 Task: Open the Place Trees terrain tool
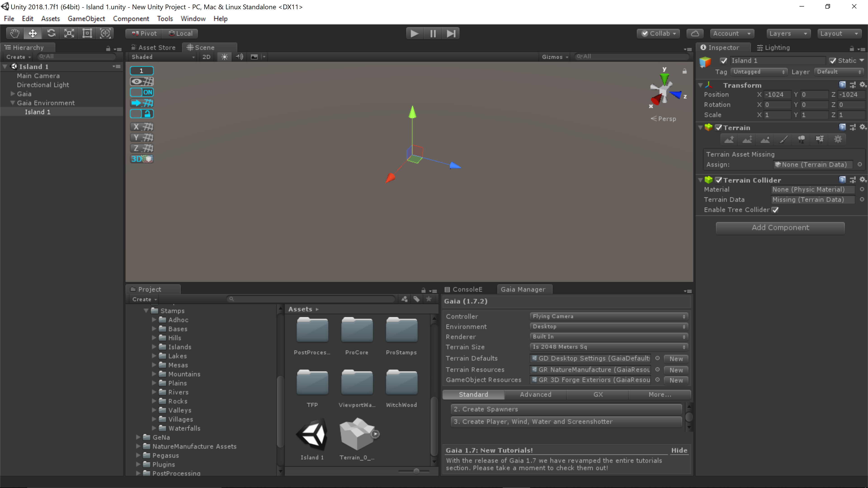pos(802,139)
